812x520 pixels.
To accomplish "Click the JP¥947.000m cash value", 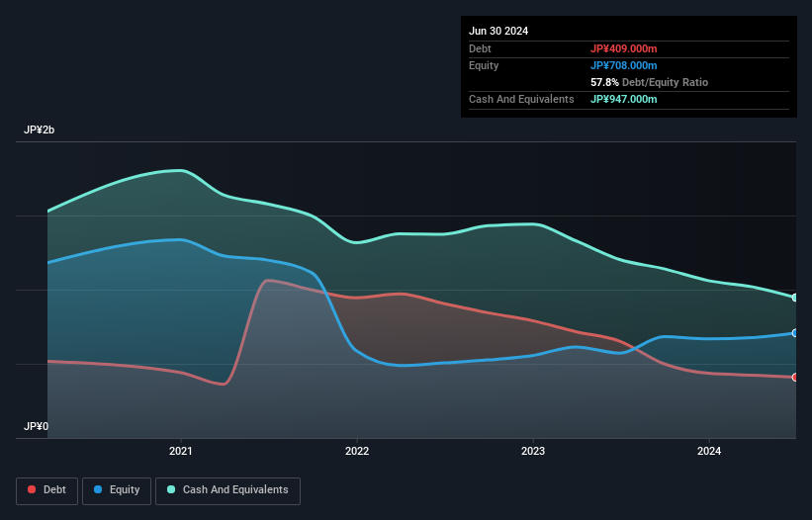I will 623,99.
